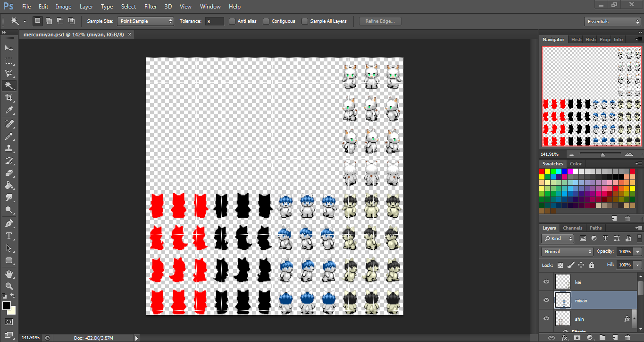This screenshot has height=342, width=644.
Task: Select the Hand tool
Action: coord(8,274)
